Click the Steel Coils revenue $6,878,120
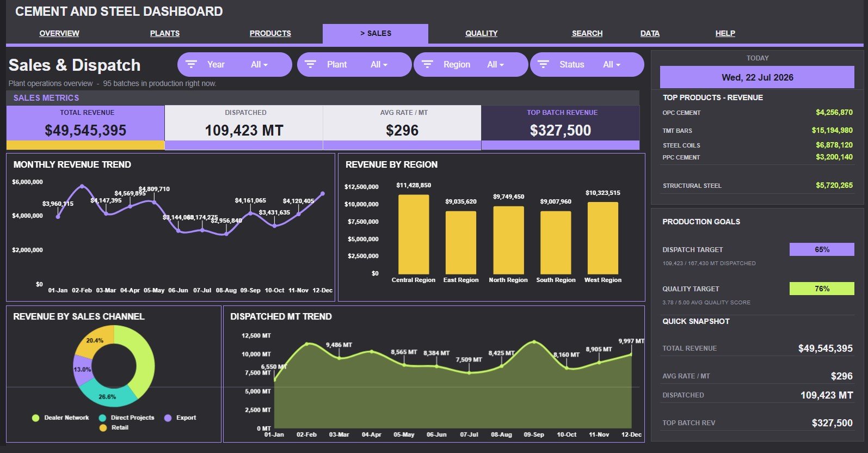This screenshot has width=868, height=453. [834, 145]
